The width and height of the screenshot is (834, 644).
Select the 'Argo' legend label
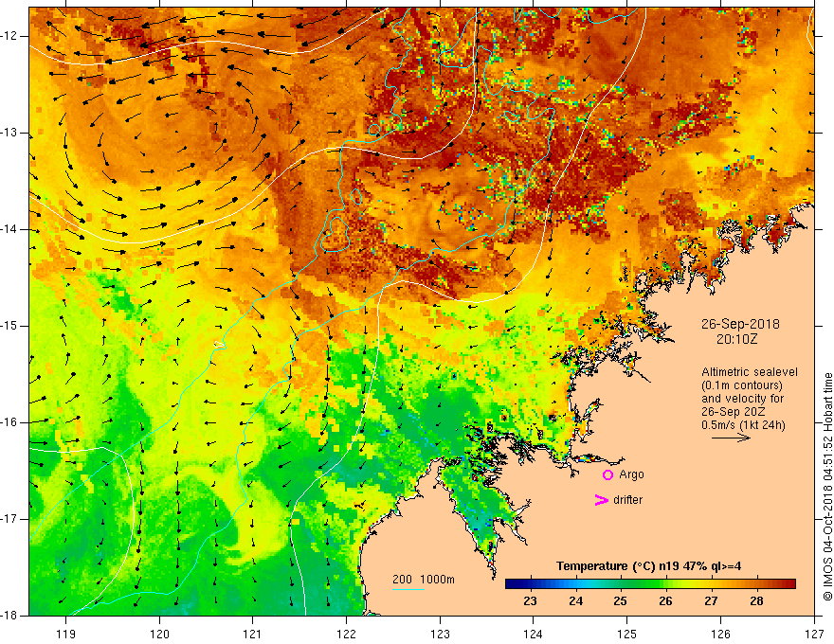coord(631,474)
